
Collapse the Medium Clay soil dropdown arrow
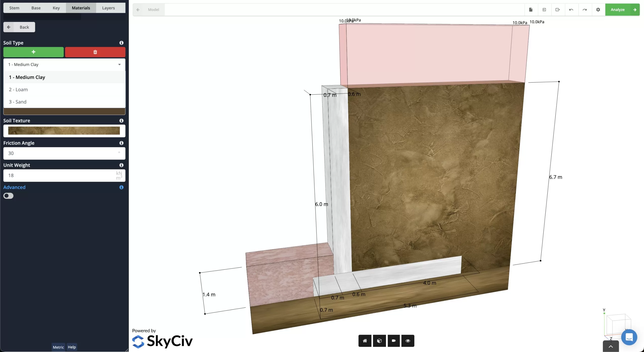click(119, 65)
